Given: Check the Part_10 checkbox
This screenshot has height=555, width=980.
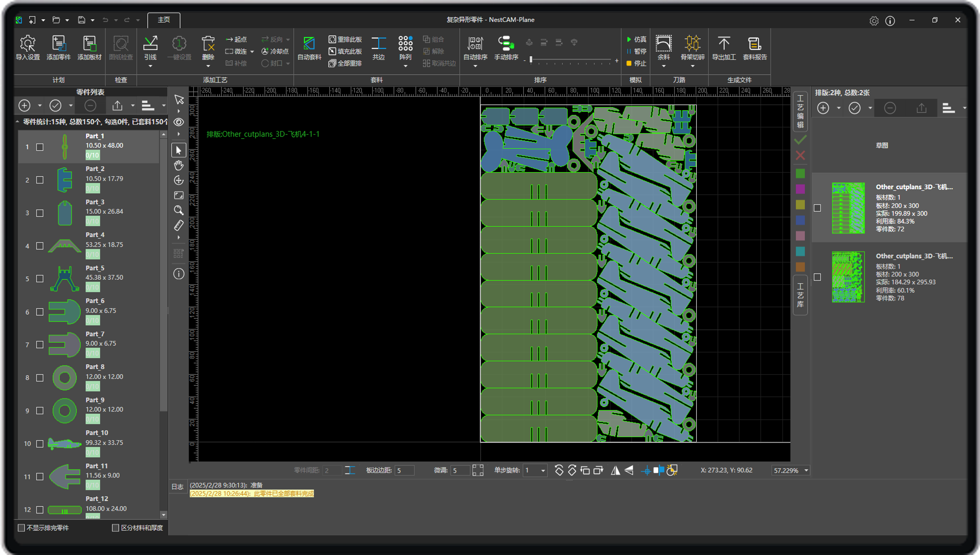Looking at the screenshot, I should 40,444.
